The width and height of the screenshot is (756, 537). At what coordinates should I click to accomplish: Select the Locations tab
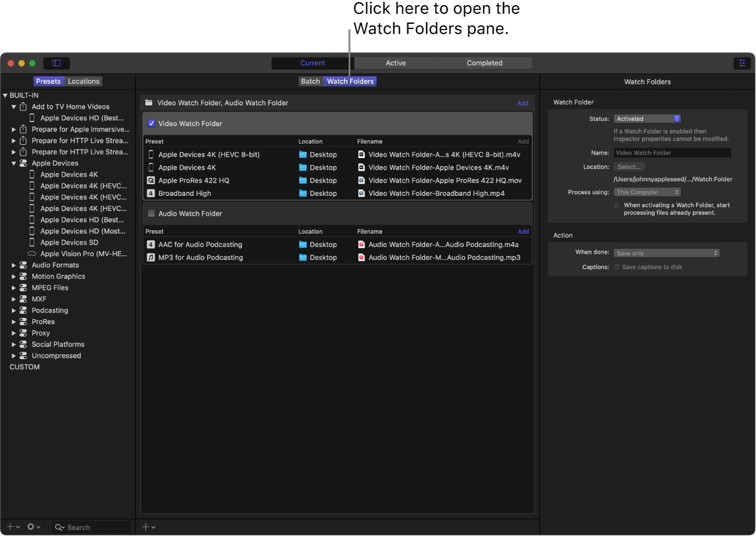pos(84,81)
